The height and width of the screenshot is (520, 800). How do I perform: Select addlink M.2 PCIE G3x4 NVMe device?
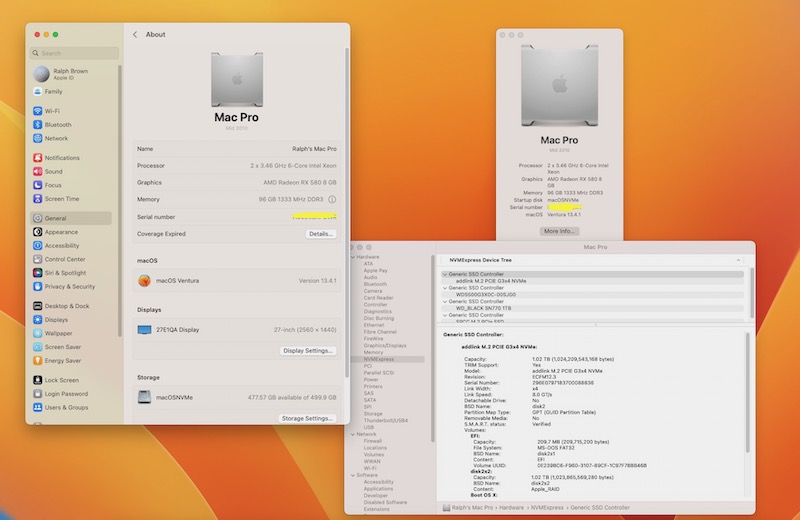click(592, 281)
